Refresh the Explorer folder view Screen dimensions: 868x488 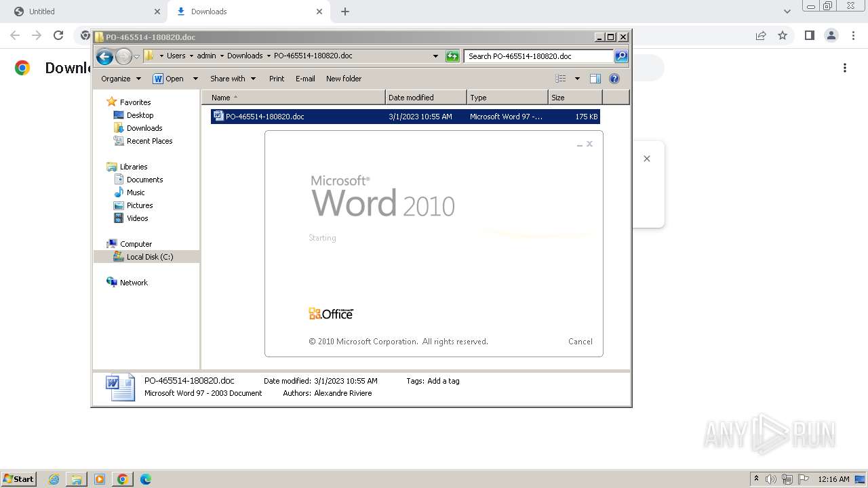point(452,56)
